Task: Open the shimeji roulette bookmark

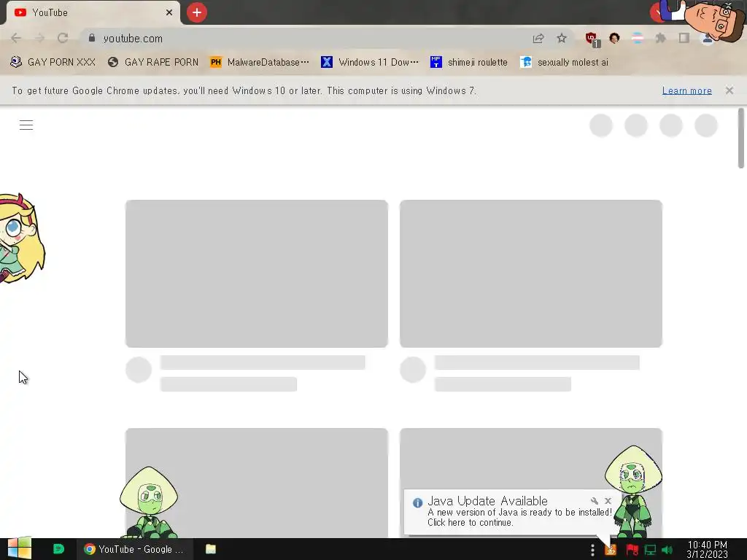Action: (x=469, y=63)
